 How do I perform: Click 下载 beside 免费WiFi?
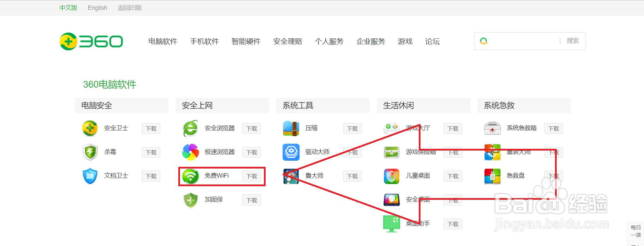251,176
